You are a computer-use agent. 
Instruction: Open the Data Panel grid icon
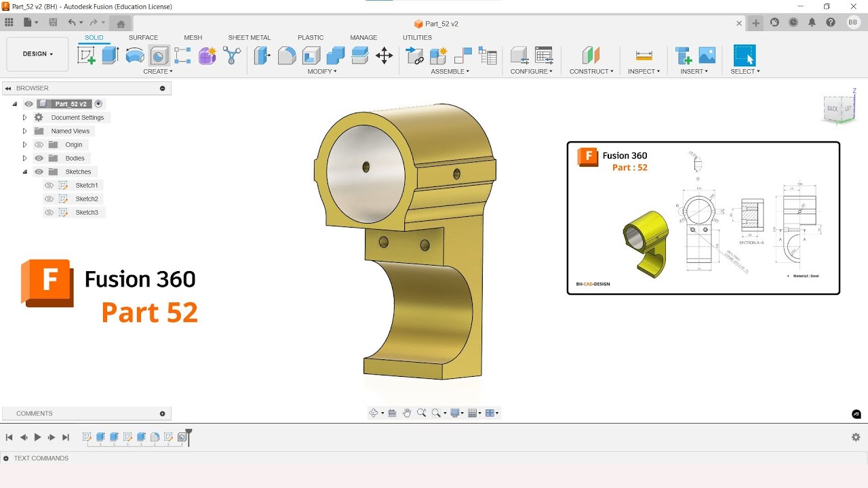point(9,22)
